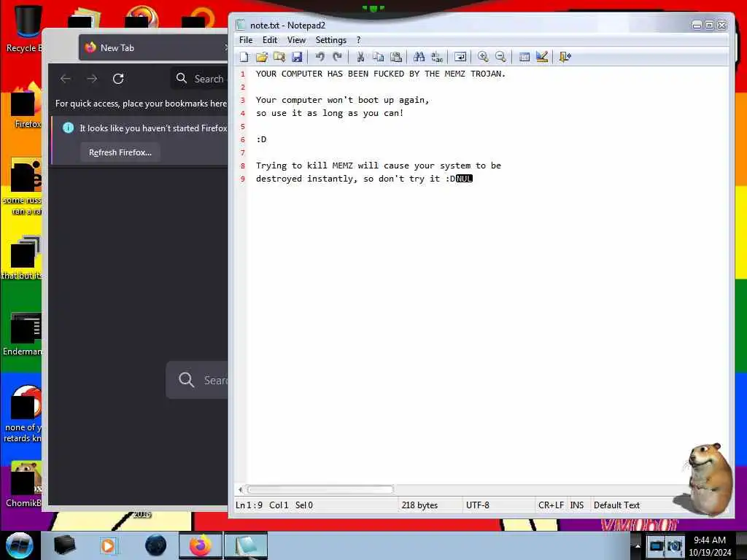The height and width of the screenshot is (560, 747).
Task: Click the dark globe taskbar icon
Action: coord(156,545)
